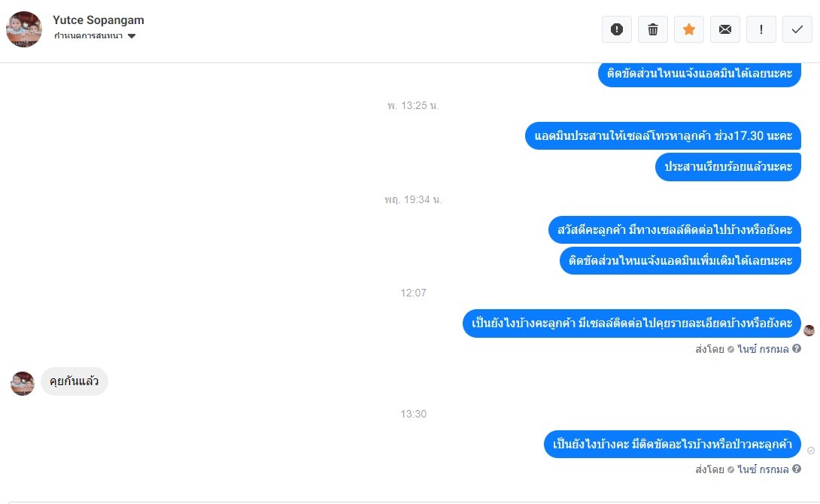Click delivered check icon beside last message
Screen dimensions: 820x504
[x=810, y=450]
